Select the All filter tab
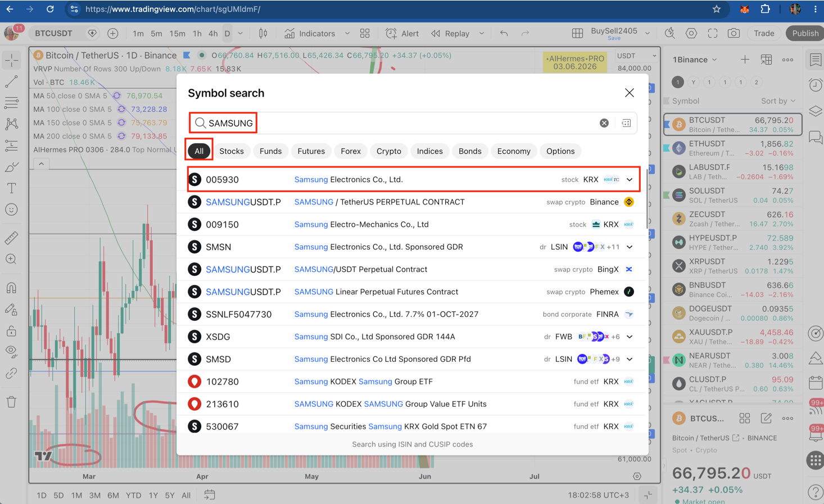 click(x=199, y=151)
